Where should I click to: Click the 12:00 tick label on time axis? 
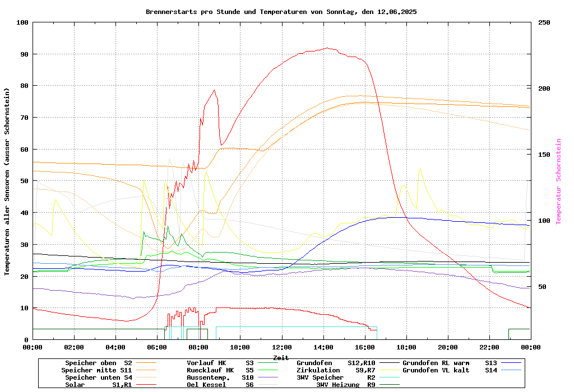click(x=281, y=347)
